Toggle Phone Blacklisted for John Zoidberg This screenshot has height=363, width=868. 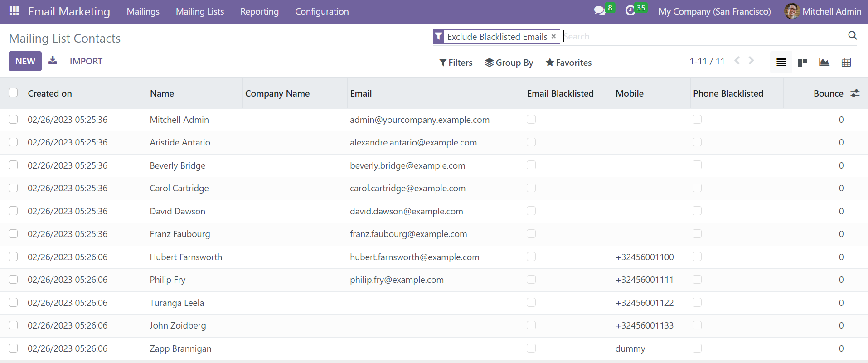click(697, 325)
